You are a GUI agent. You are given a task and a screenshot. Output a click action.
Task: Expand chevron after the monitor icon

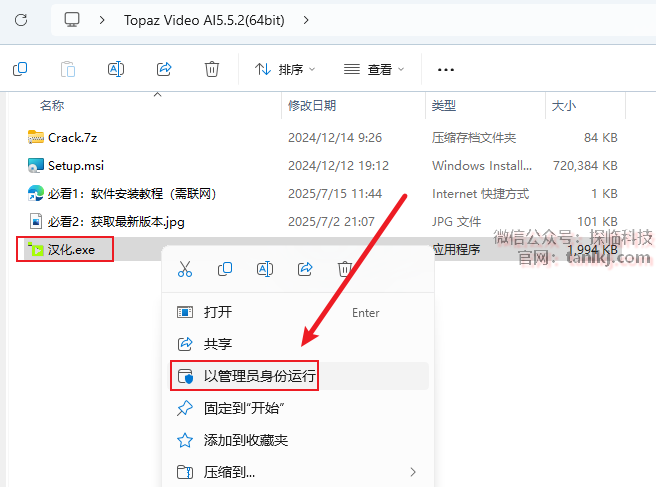tap(102, 20)
